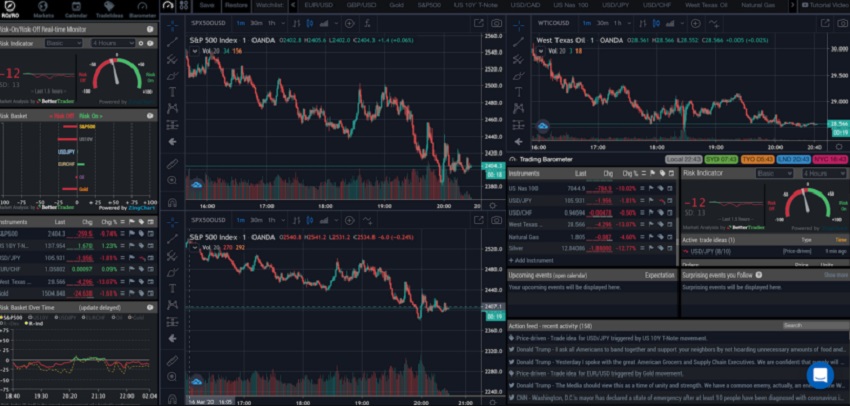Click Add Instrument in Trading Barometer
Image resolution: width=850 pixels, height=406 pixels.
tap(531, 260)
